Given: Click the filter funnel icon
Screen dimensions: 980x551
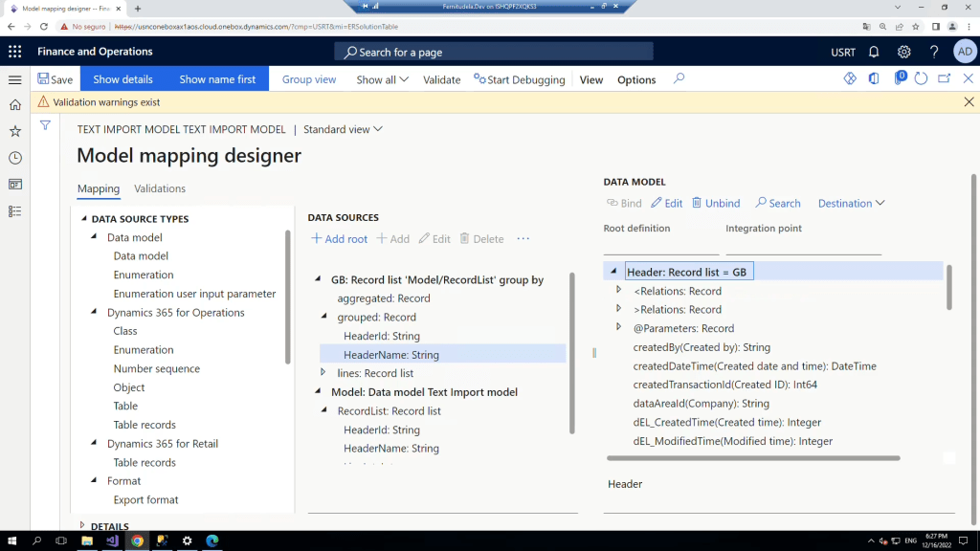Looking at the screenshot, I should point(45,125).
